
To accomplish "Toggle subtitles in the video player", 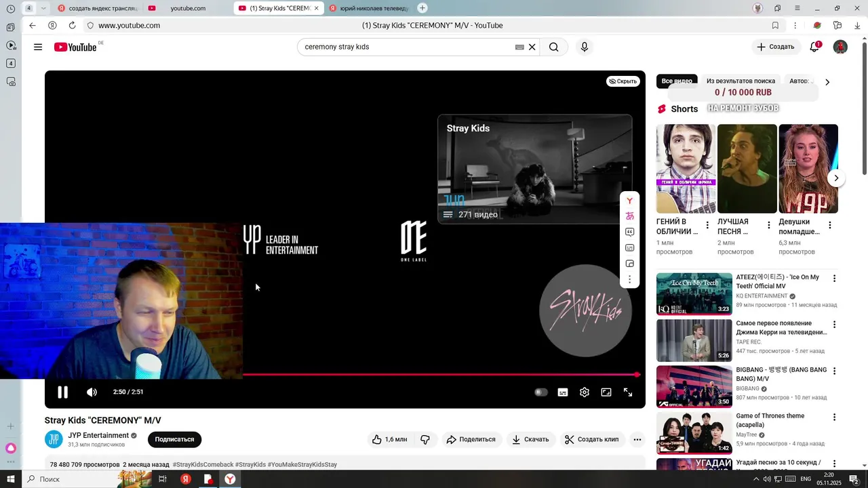I will pos(563,392).
